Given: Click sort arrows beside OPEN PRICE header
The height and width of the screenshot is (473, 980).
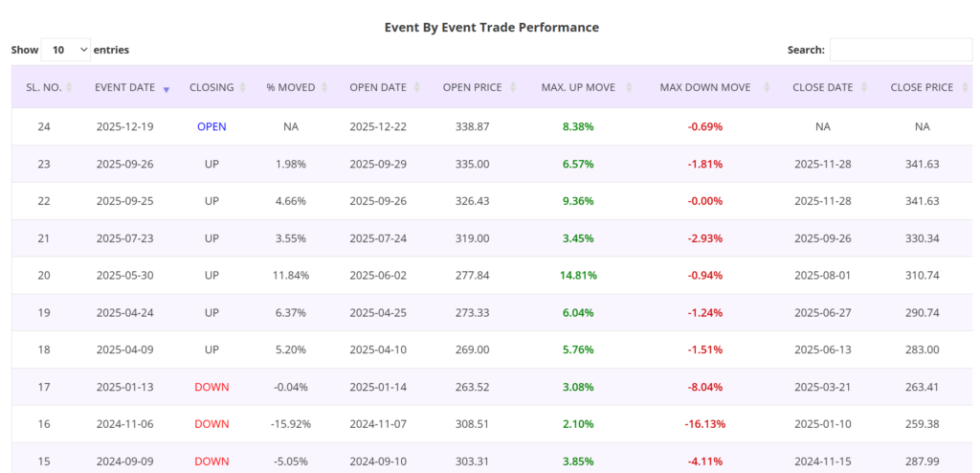Looking at the screenshot, I should 514,87.
